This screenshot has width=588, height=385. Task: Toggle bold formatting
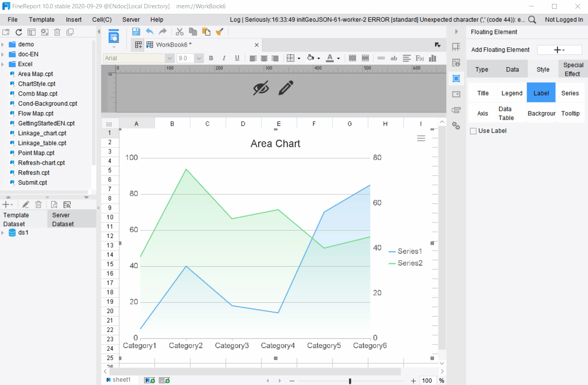(211, 58)
